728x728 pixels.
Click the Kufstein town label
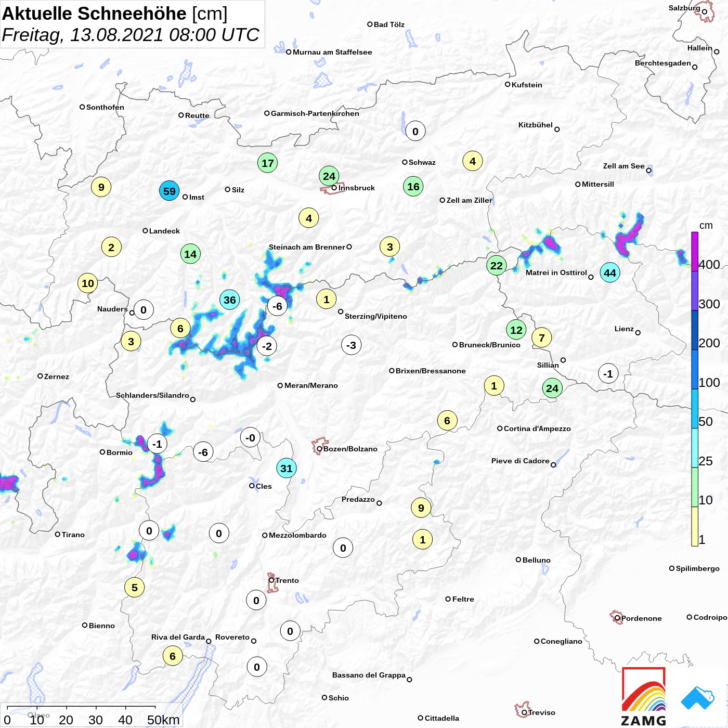tap(527, 85)
